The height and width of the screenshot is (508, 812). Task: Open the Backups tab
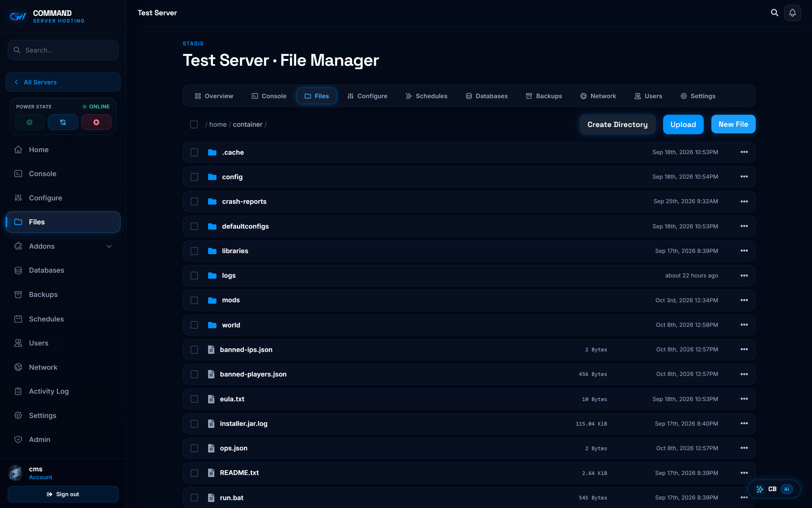tap(544, 96)
